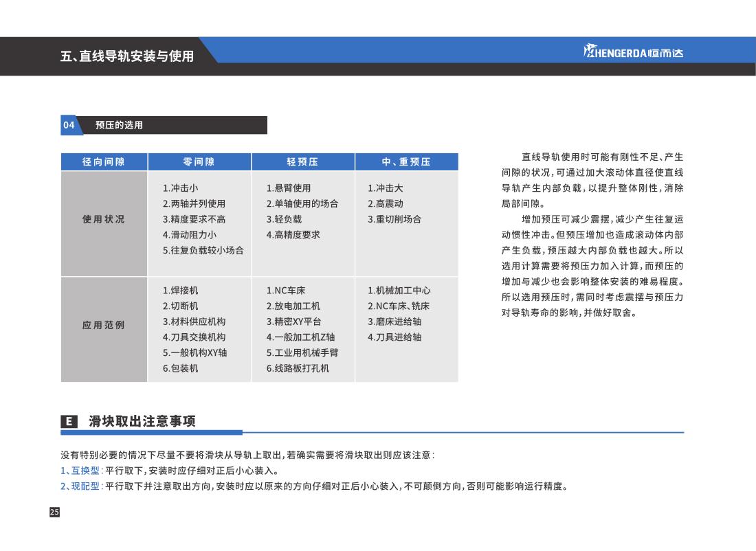Click "4.高精度要求" in the usage row
The image size is (756, 551).
tap(293, 235)
